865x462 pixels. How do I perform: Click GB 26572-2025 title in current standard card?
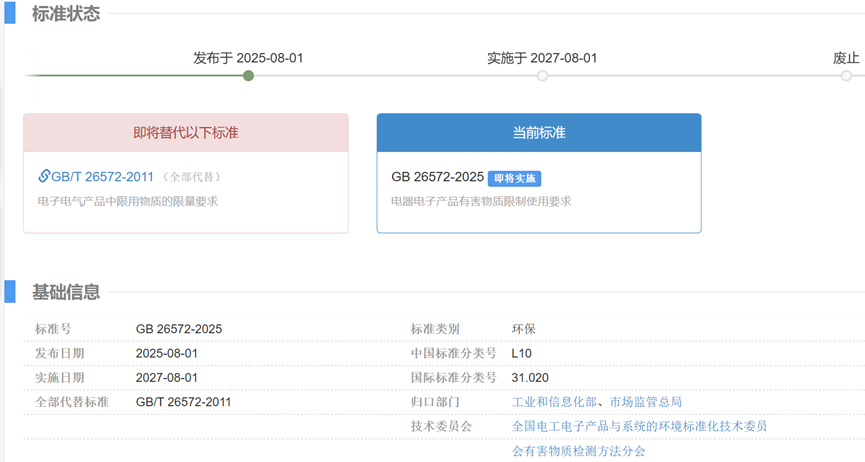click(x=437, y=177)
